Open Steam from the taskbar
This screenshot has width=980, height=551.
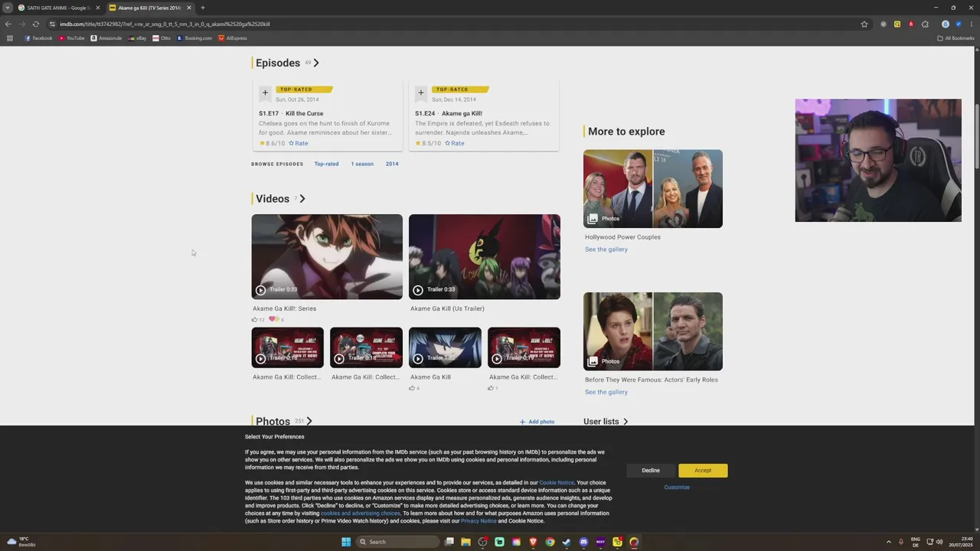(567, 542)
